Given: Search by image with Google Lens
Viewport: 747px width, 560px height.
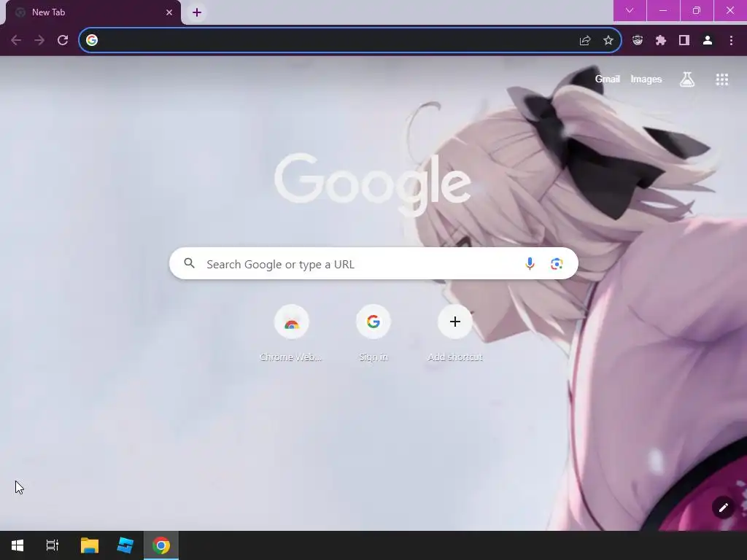Looking at the screenshot, I should [x=557, y=264].
